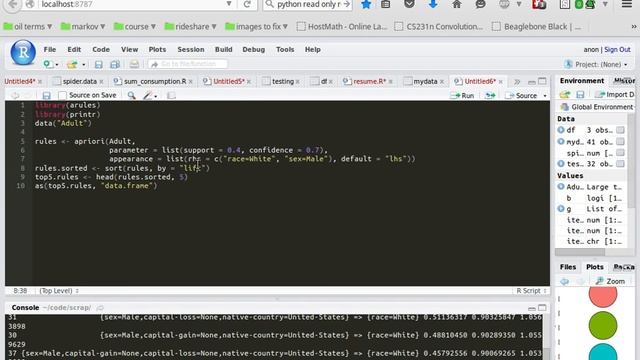Screen dimensions: 640x360
Task: Open Project (None) dropdown
Action: 597,64
